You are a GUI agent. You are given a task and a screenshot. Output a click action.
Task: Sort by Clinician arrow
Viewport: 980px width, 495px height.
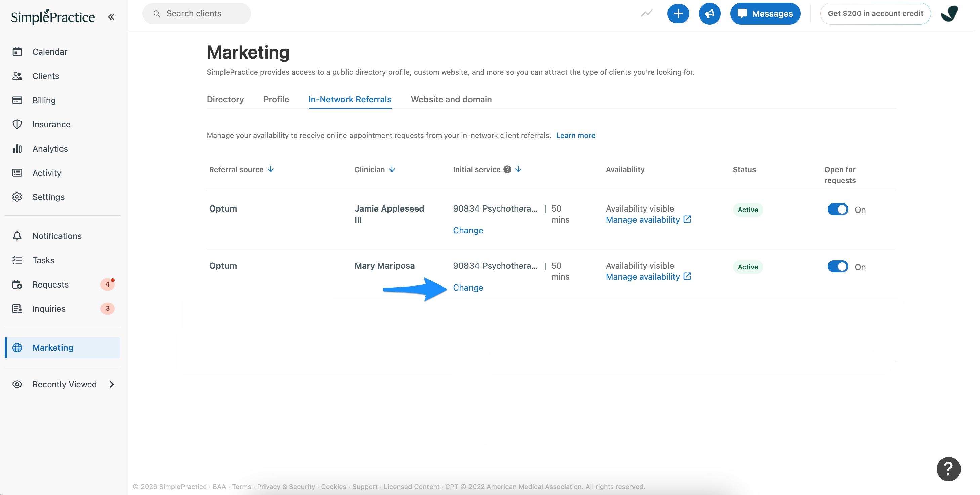tap(392, 169)
